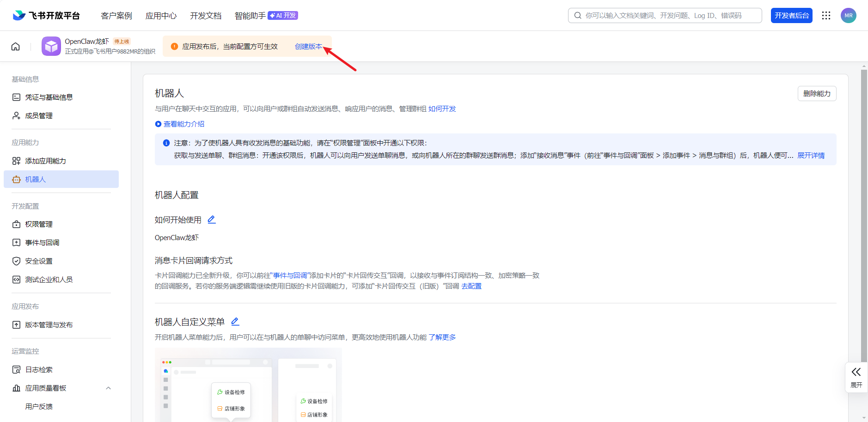Expand the side panel with 展开 arrows

pos(856,377)
